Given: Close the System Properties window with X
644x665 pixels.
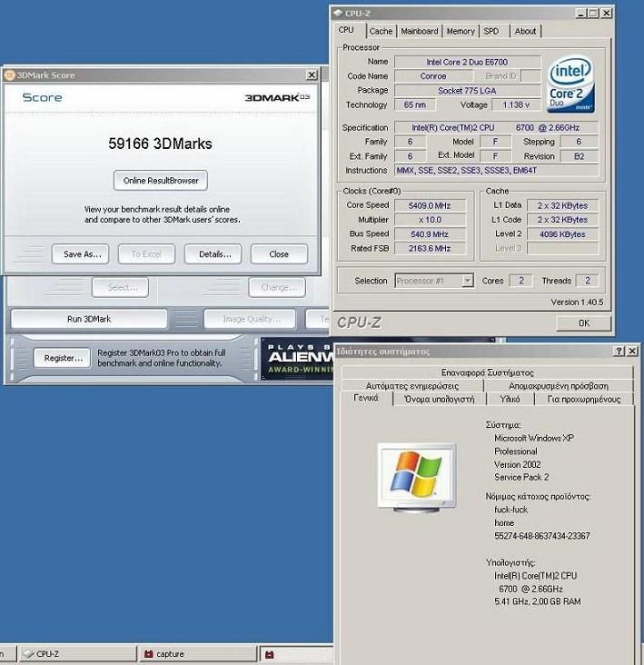Looking at the screenshot, I should [x=632, y=351].
